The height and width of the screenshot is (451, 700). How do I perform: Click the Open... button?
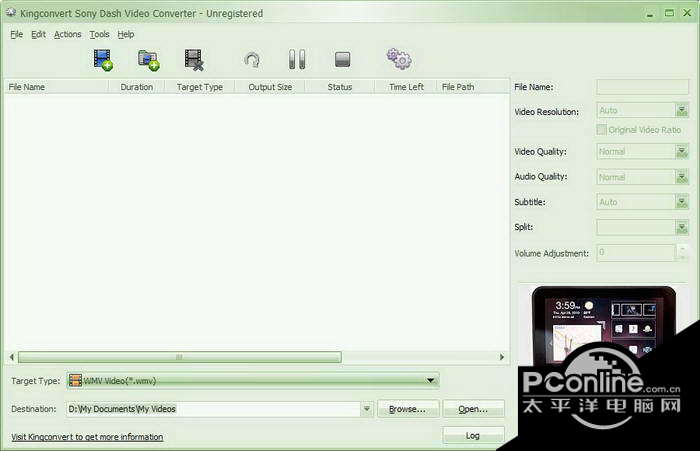click(473, 409)
